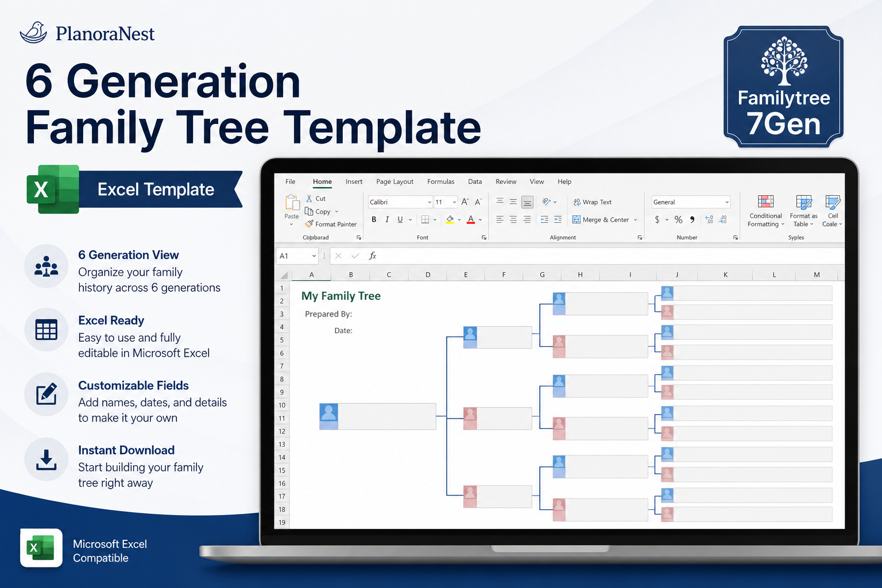Click the formula bar confirm checkmark
The width and height of the screenshot is (882, 588).
pyautogui.click(x=355, y=256)
